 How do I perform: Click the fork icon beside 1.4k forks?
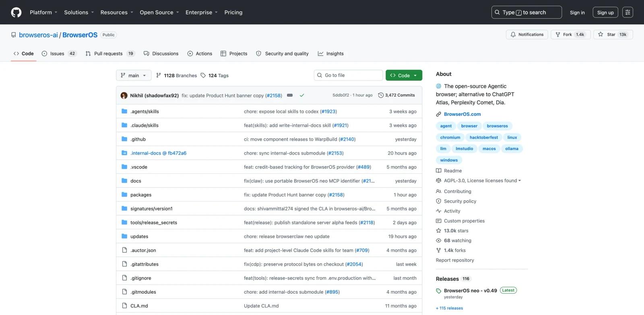click(x=439, y=250)
